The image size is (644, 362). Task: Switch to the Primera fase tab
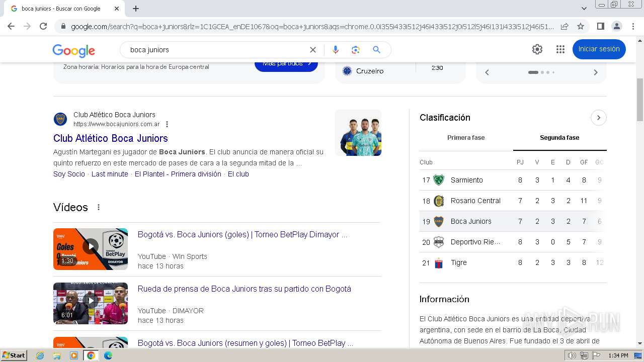click(x=466, y=137)
